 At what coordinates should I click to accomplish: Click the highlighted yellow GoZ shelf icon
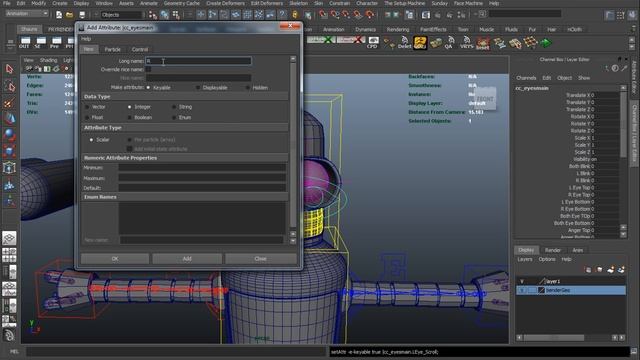[x=420, y=42]
